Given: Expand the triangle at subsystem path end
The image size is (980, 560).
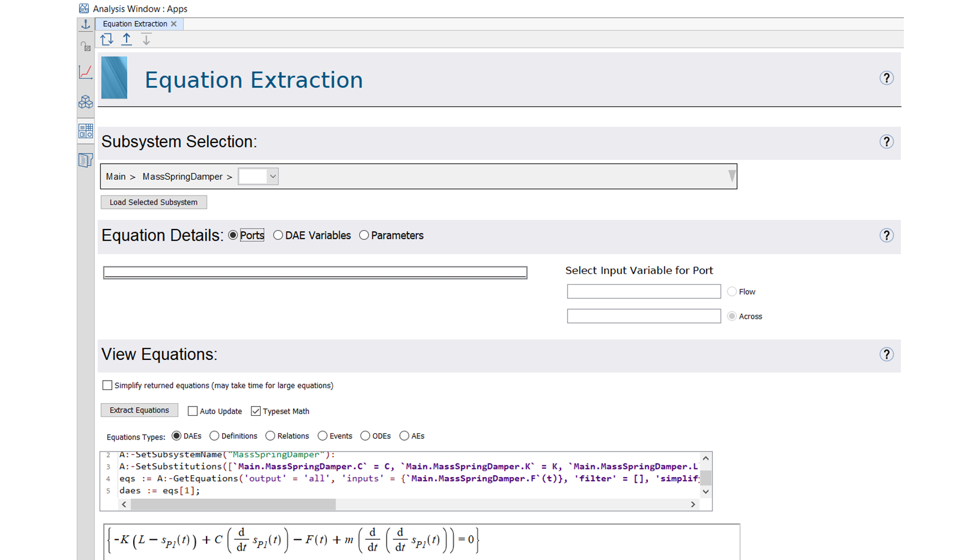Looking at the screenshot, I should coord(731,176).
